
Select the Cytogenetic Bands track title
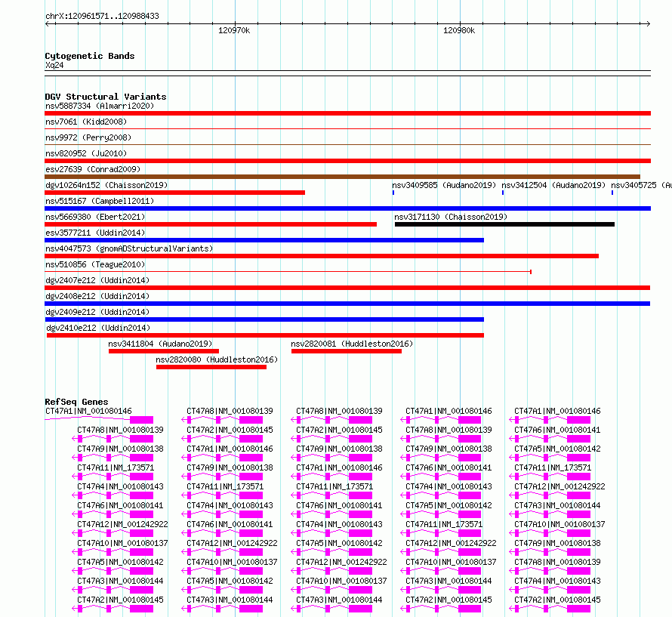[x=90, y=56]
